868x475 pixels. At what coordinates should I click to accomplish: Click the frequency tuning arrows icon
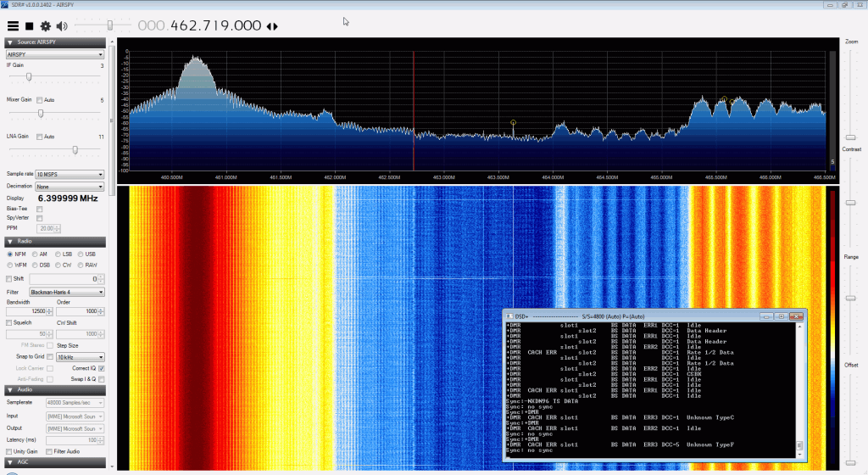(x=272, y=26)
